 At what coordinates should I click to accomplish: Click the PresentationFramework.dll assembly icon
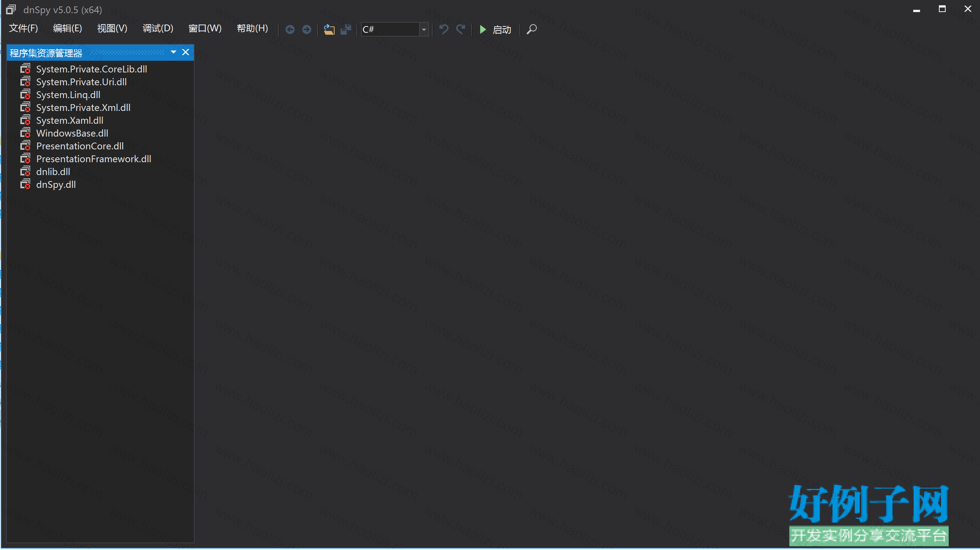pos(26,159)
